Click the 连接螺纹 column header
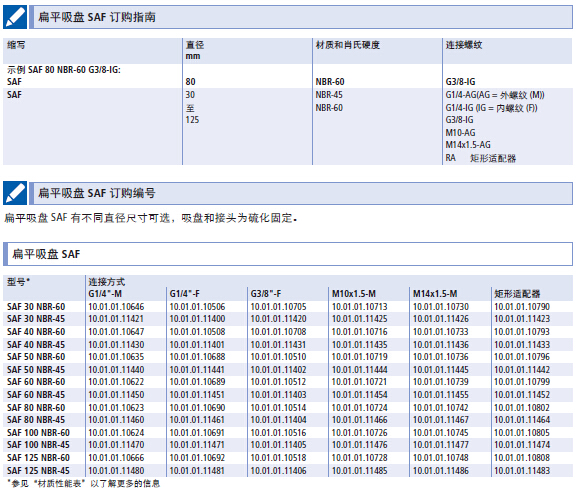 pos(464,45)
